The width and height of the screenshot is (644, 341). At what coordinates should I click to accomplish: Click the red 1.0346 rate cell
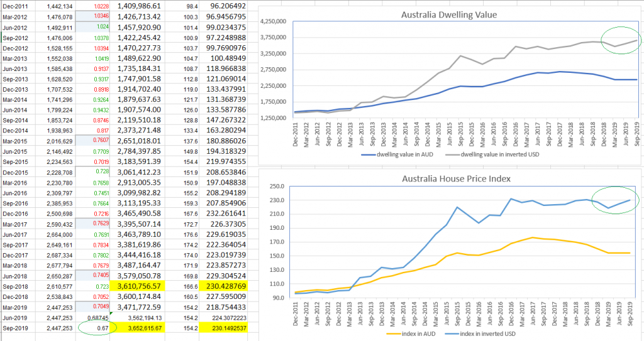coord(101,16)
